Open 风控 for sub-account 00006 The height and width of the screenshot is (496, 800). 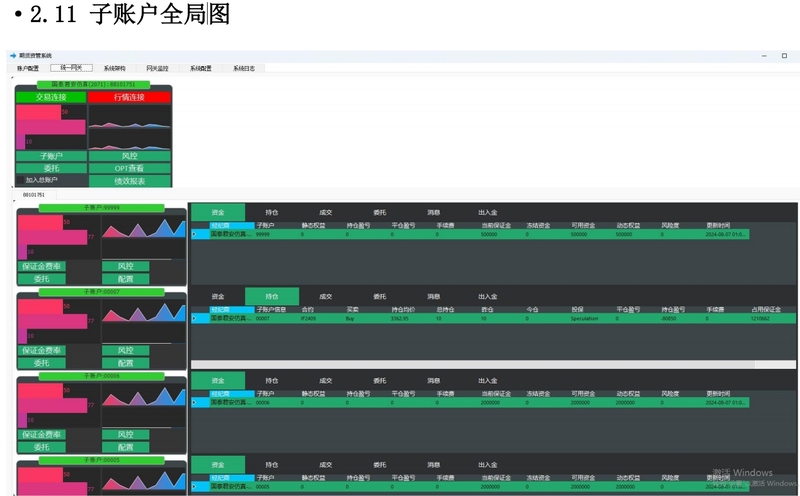[x=126, y=435]
